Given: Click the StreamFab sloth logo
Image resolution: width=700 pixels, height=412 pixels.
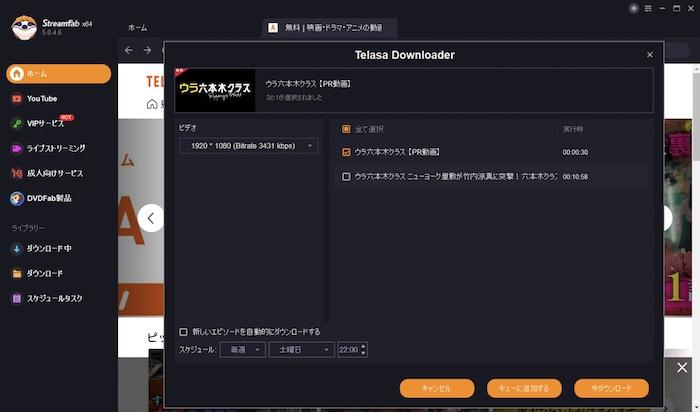Looking at the screenshot, I should [24, 27].
